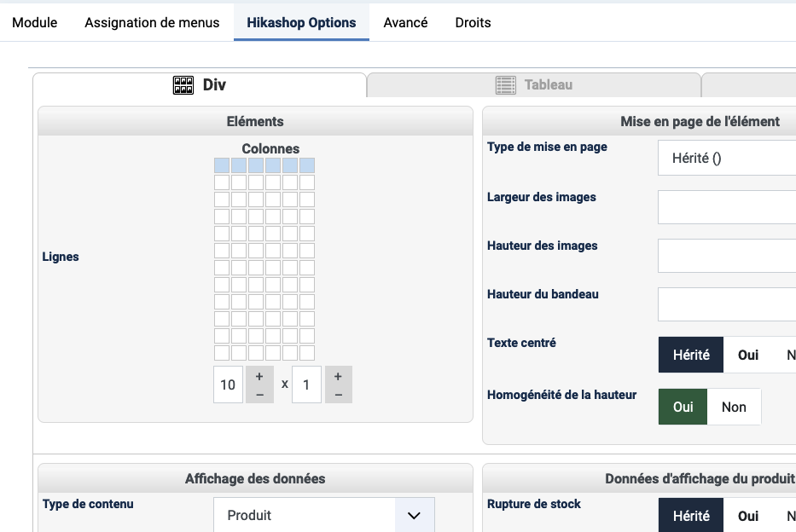The height and width of the screenshot is (532, 796).
Task: Set Homogénéité de la hauteur to Non
Action: click(734, 407)
